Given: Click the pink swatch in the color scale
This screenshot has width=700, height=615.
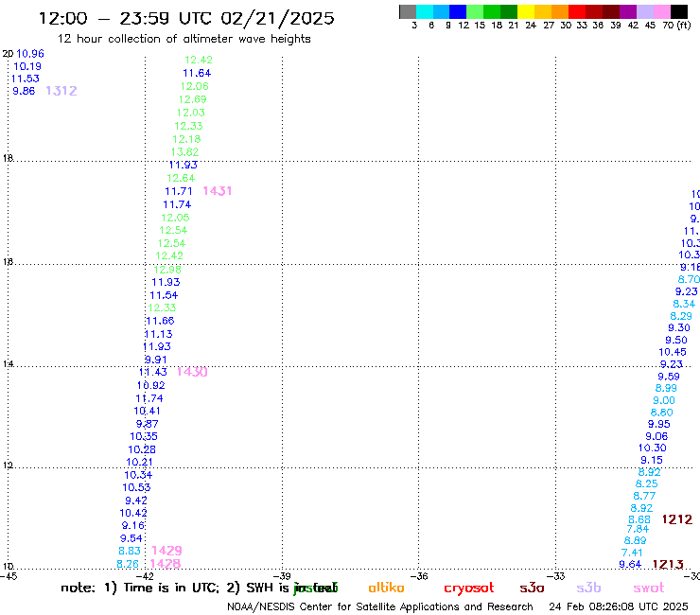Looking at the screenshot, I should pyautogui.click(x=661, y=11).
